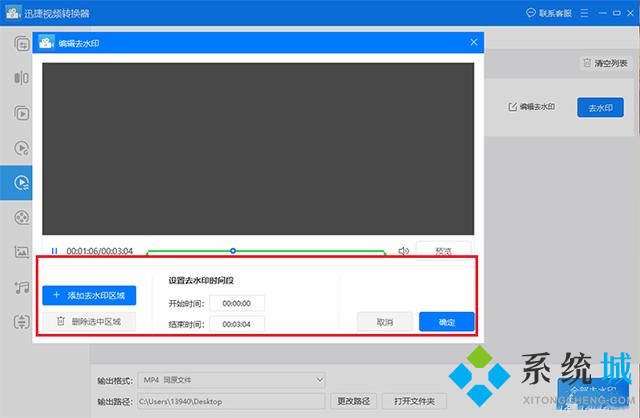This screenshot has width=640, height=418.
Task: Click 删除选中区域 button
Action: pos(89,322)
